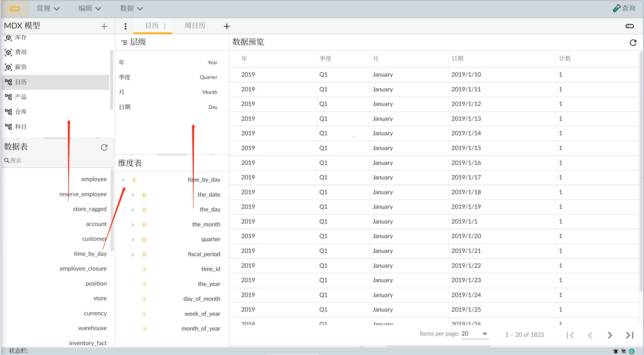Viewport: 644px width, 355px height.
Task: Refresh the 数据表 list
Action: 104,147
